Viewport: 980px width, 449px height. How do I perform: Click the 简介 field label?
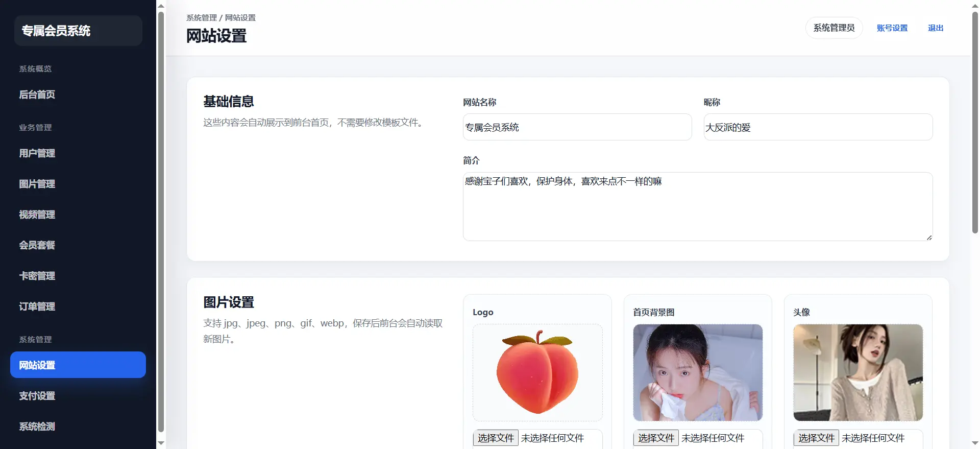point(471,160)
